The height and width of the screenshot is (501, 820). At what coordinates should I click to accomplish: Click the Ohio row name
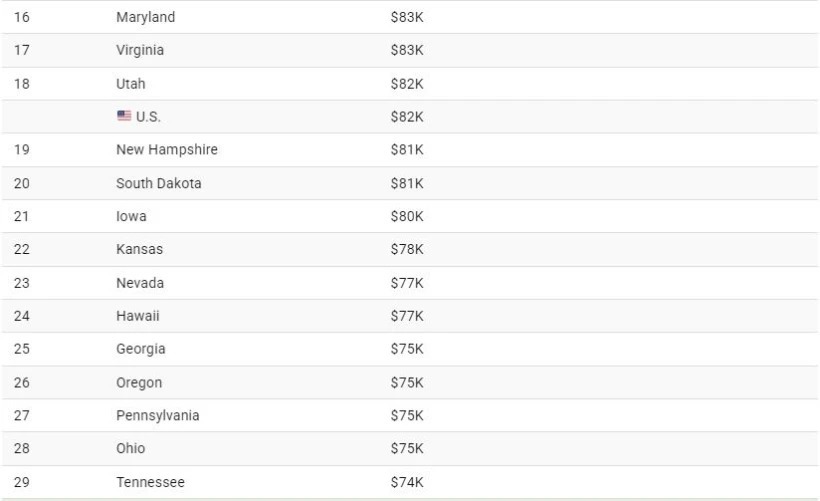pos(130,448)
